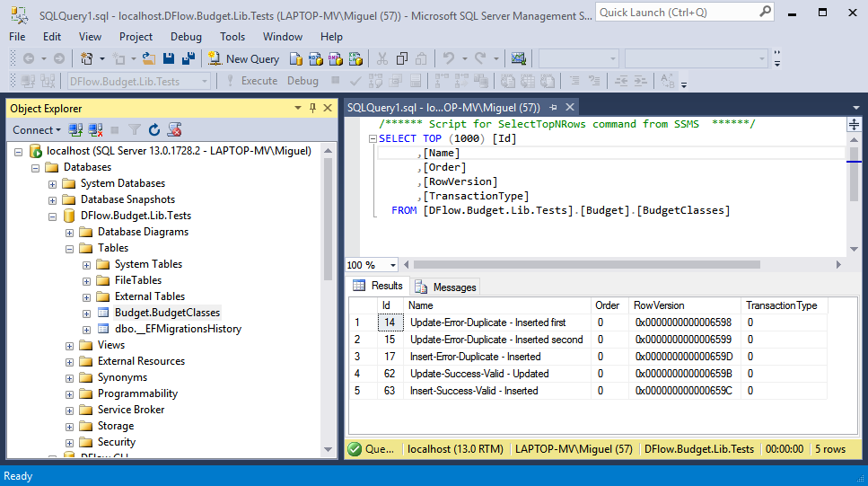Click the Parse checkmark icon
The image size is (868, 486).
click(355, 82)
